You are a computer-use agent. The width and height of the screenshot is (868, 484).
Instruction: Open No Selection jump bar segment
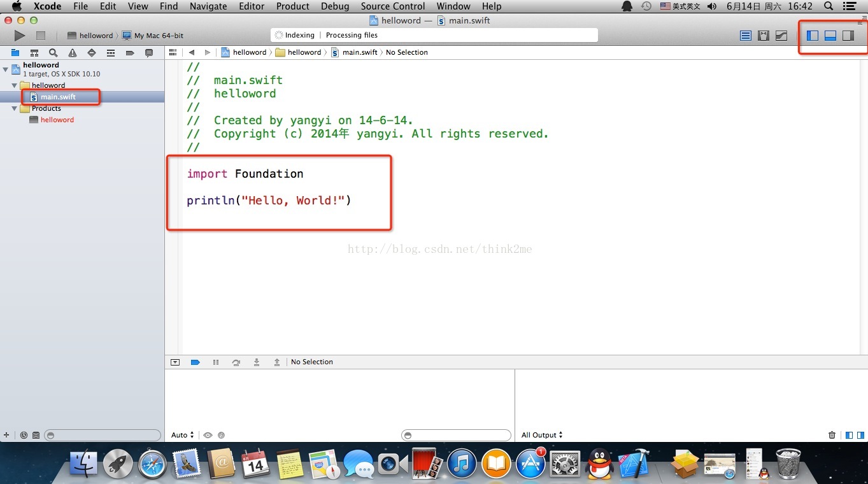click(407, 52)
